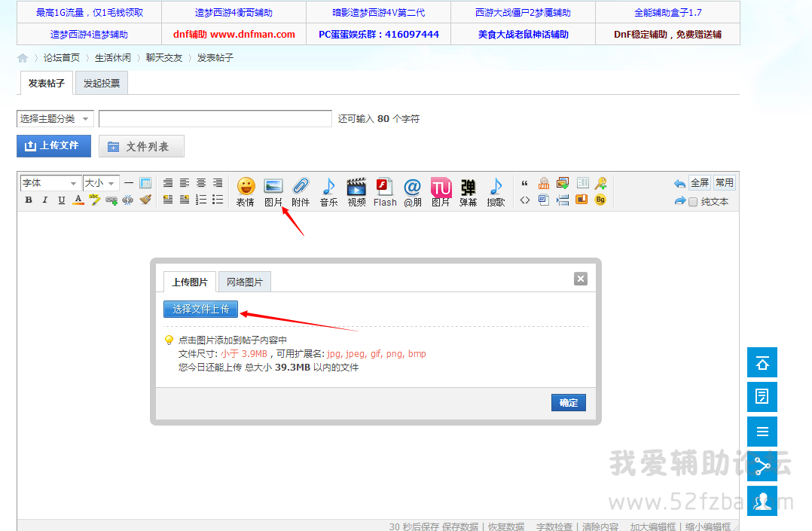Click the home icon in breadcrumb
The image size is (812, 531).
pyautogui.click(x=23, y=58)
